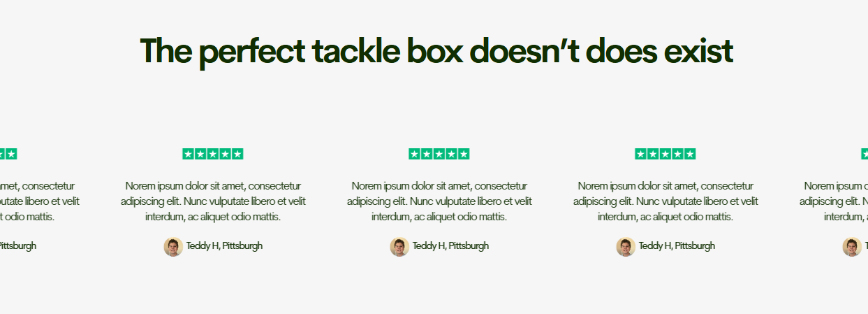This screenshot has width=868, height=314.
Task: Click the cut-off reviewer name at the right edge
Action: pos(866,246)
